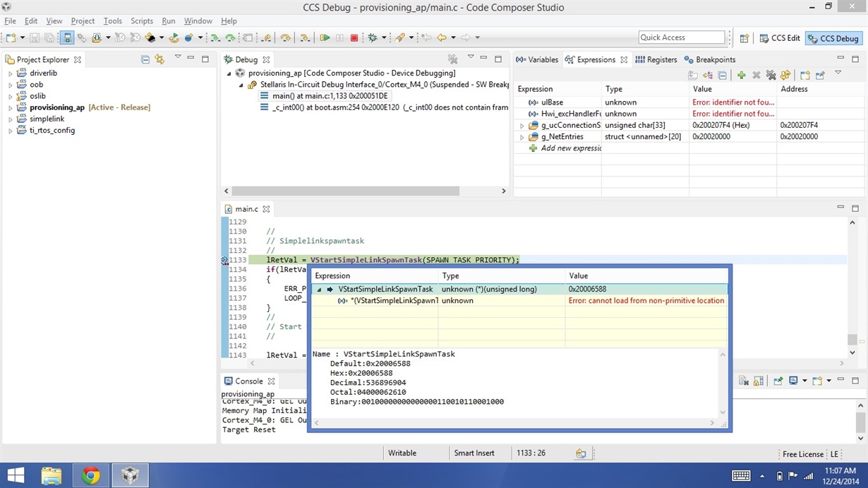Image resolution: width=868 pixels, height=488 pixels.
Task: Toggle the highlighted debug mode toolbar button
Action: click(x=67, y=37)
